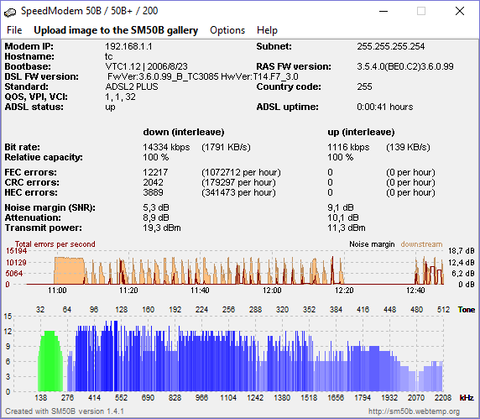The height and width of the screenshot is (419, 480).
Task: Click the downstream FEC errors count 12217
Action: 155,172
